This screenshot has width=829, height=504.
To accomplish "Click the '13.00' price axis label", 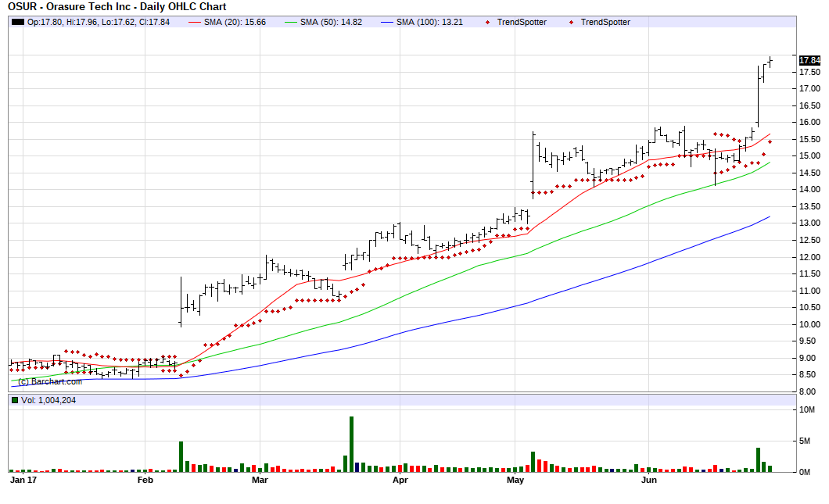I will [x=809, y=223].
